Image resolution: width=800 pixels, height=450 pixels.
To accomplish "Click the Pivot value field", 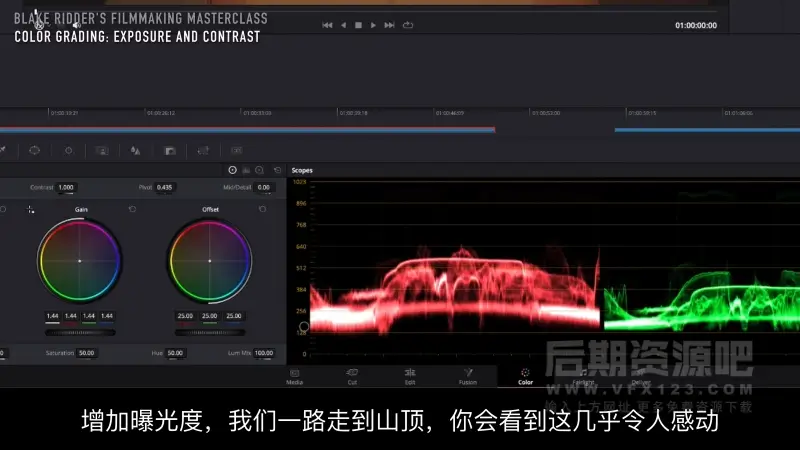I will (x=165, y=187).
